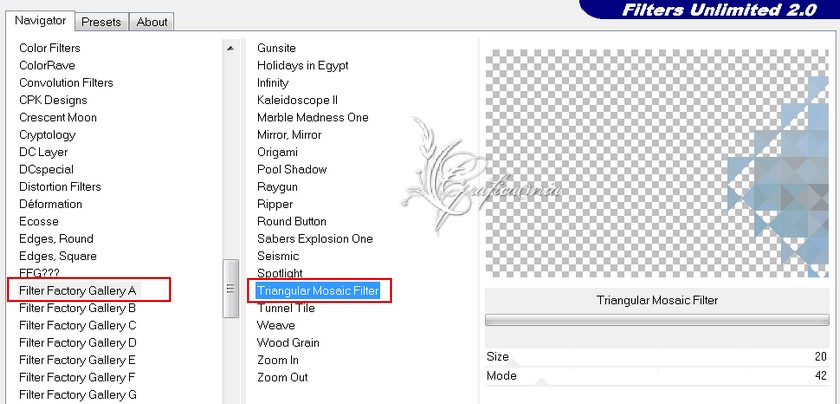The width and height of the screenshot is (840, 404).
Task: Choose the Ripper filter
Action: tap(275, 204)
